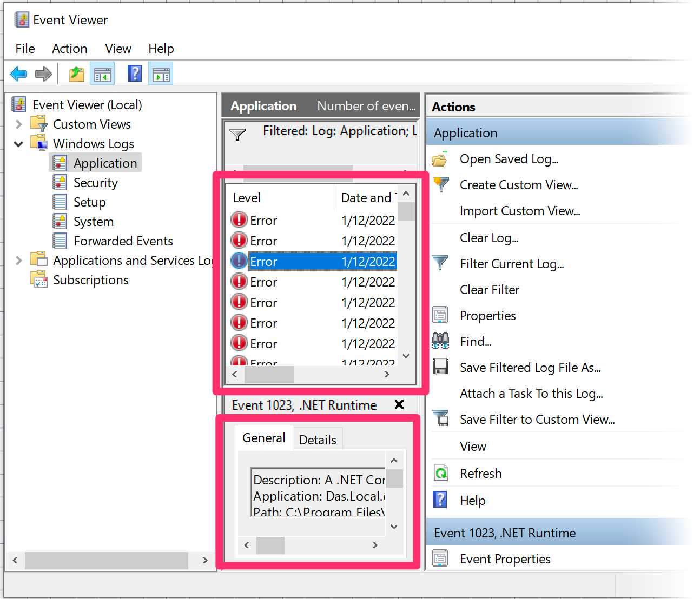
Task: Click the Create Custom View funnel icon
Action: click(x=441, y=184)
